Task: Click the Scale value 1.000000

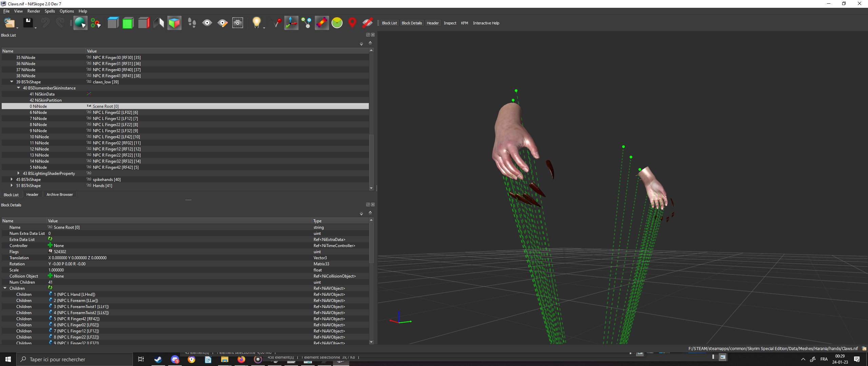Action: (x=56, y=270)
